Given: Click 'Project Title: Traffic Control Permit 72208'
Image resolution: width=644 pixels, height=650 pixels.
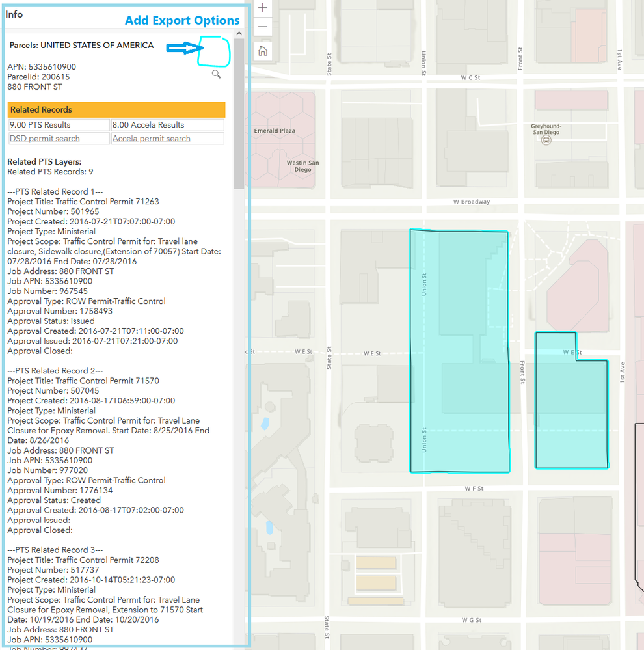Looking at the screenshot, I should (x=83, y=560).
